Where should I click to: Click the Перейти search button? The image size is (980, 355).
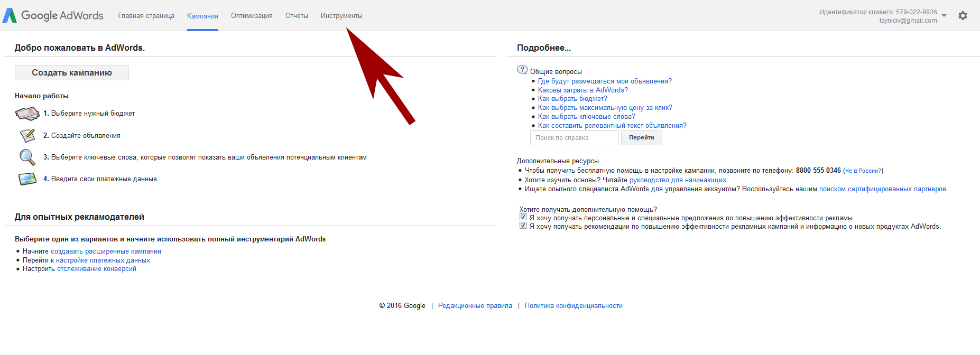click(x=642, y=138)
